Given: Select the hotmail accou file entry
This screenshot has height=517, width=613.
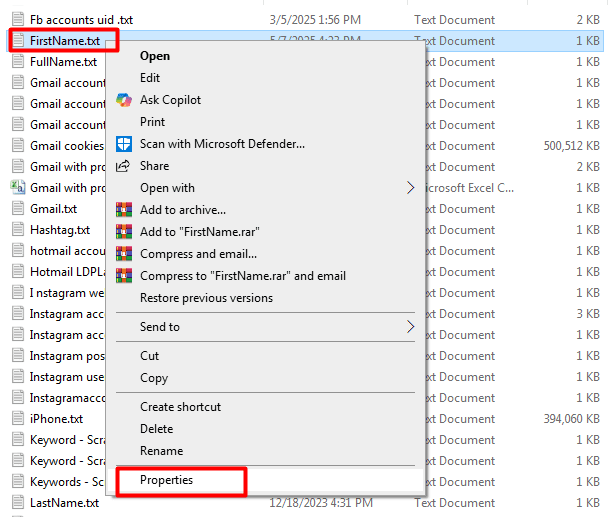Looking at the screenshot, I should click(68, 251).
